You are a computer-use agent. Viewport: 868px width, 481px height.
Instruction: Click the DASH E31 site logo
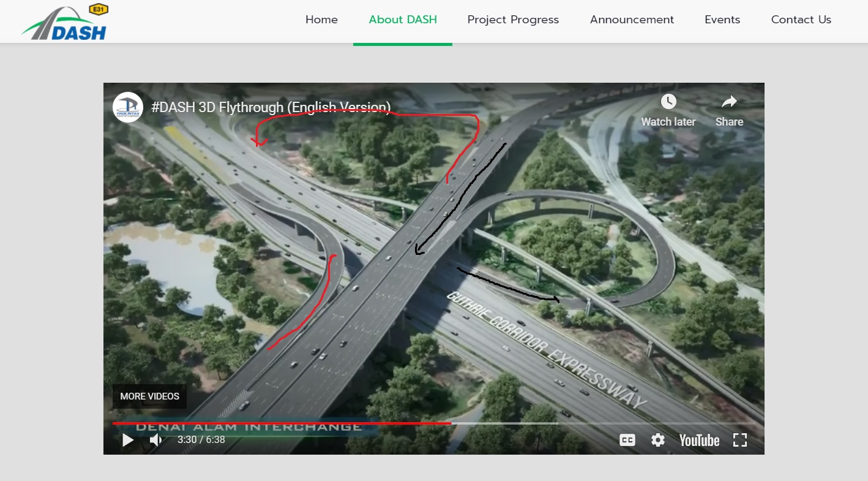(63, 21)
